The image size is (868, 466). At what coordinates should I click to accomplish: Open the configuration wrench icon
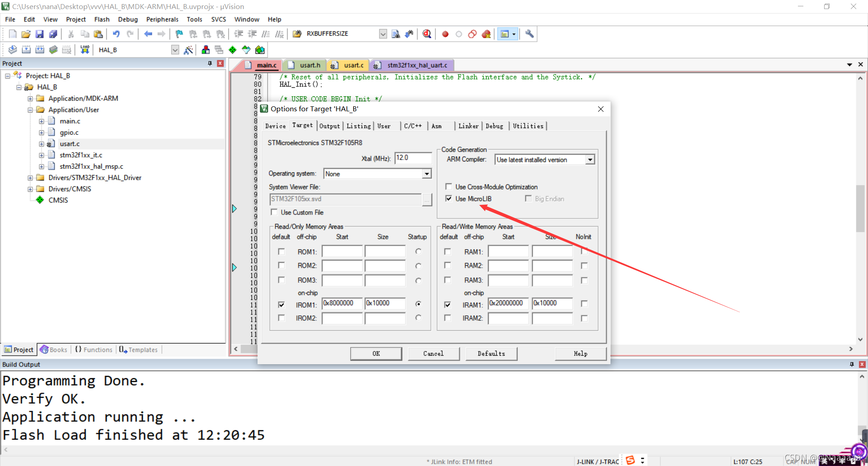(529, 34)
